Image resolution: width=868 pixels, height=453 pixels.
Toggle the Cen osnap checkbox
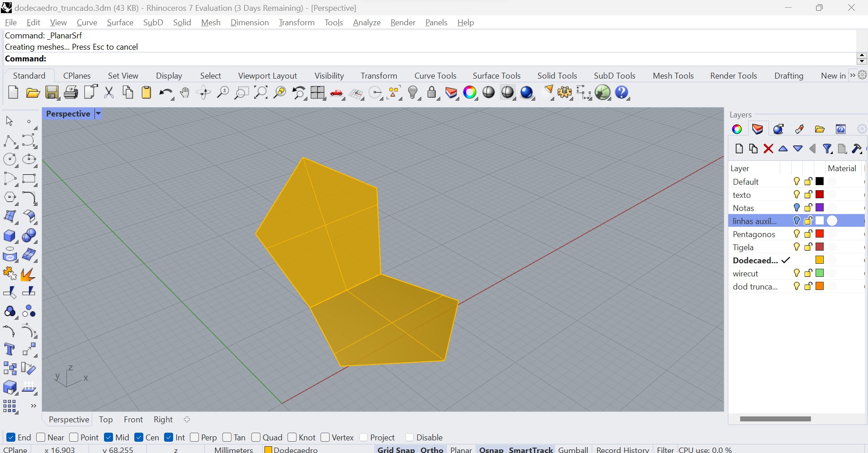coord(139,437)
